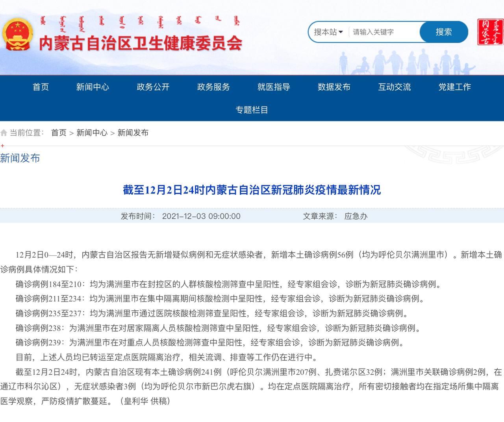This screenshot has width=504, height=422.
Task: Click the article source 应急办
Action: (x=356, y=216)
